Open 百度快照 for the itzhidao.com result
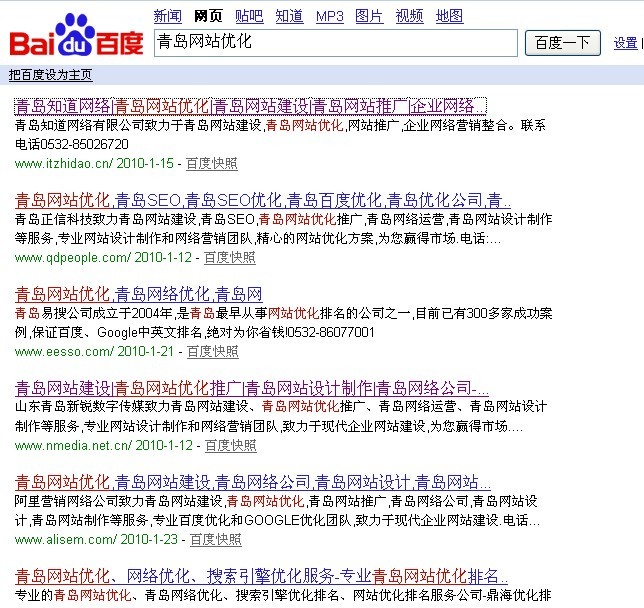 [x=212, y=163]
